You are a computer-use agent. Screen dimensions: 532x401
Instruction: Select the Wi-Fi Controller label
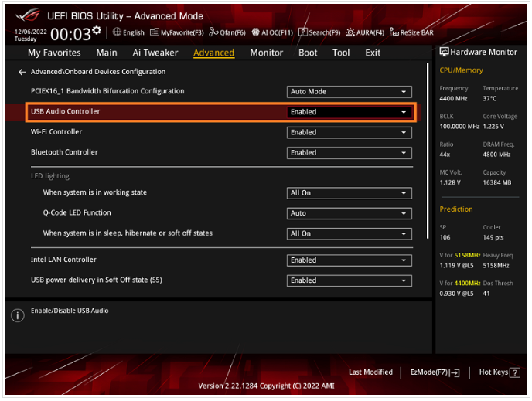[56, 132]
